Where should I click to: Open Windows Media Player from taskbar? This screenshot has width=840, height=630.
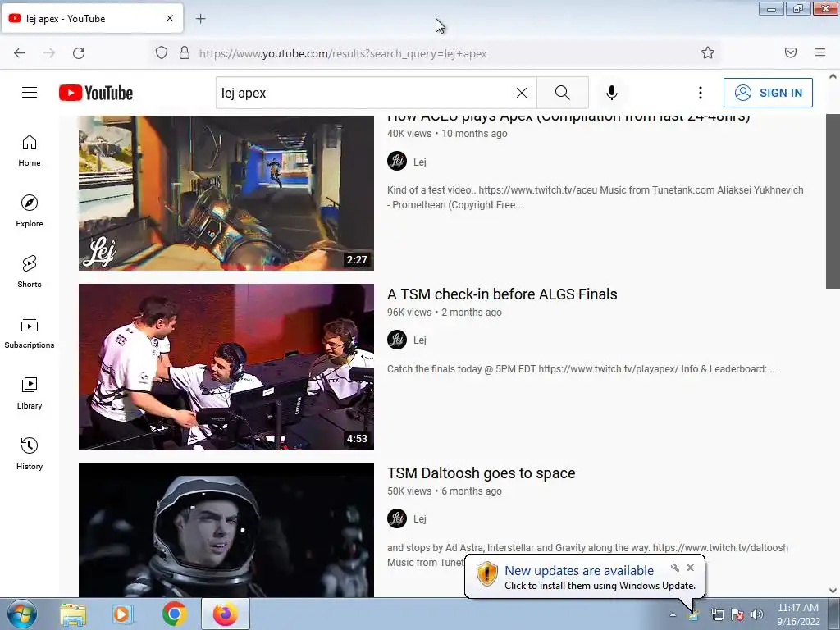[123, 614]
